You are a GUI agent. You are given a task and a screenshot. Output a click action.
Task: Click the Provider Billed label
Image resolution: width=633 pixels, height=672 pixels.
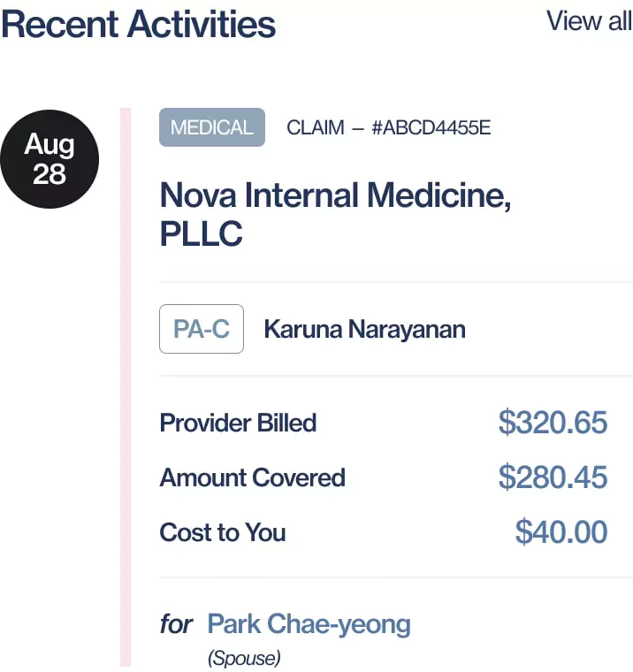238,423
